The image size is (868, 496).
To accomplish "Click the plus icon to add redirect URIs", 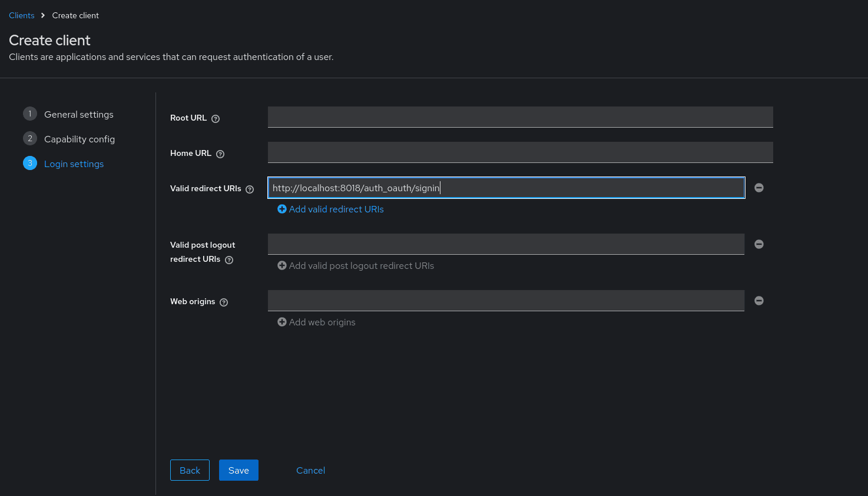I will tap(281, 209).
